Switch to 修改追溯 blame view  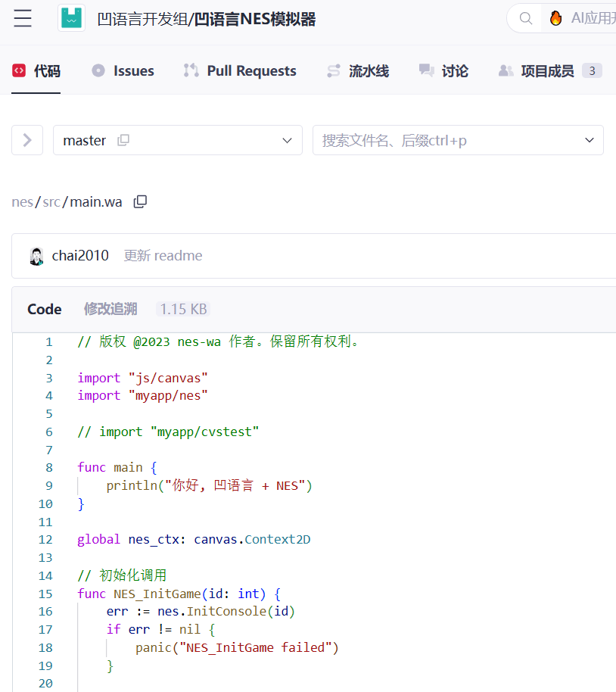110,309
